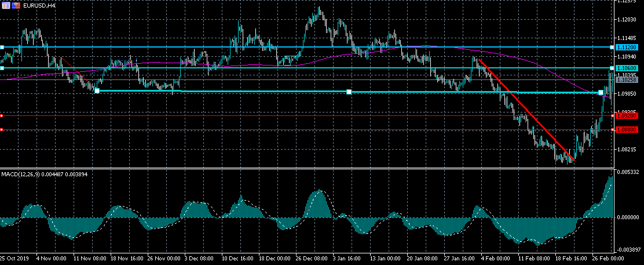Click the 10 Dec 16:00 date label
The image size is (644, 265).
tap(237, 259)
